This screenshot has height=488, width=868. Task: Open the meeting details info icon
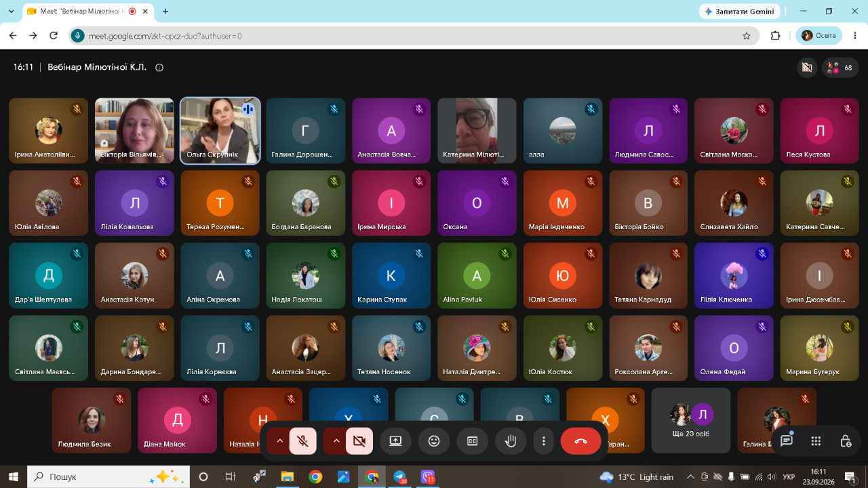pyautogui.click(x=159, y=67)
